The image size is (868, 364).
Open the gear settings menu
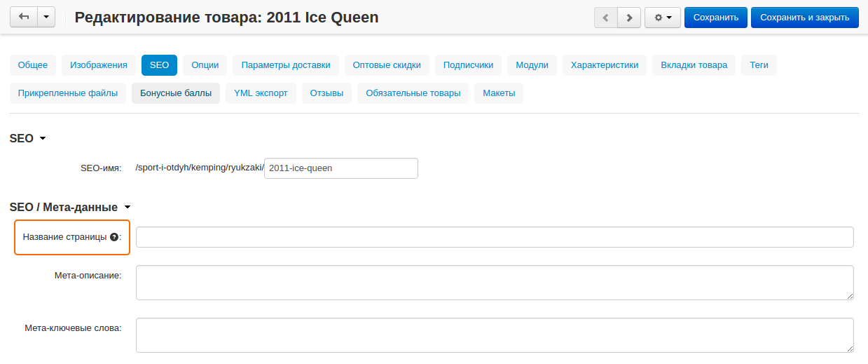[x=662, y=18]
